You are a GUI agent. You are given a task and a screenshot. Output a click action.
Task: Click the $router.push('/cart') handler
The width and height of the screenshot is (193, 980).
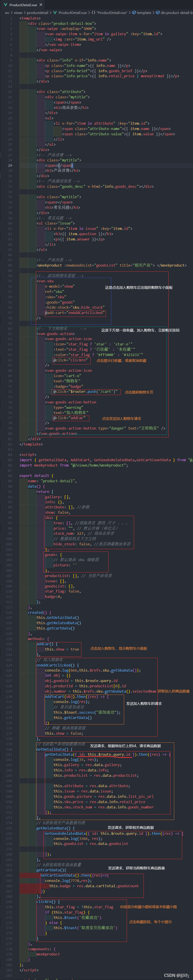94,391
